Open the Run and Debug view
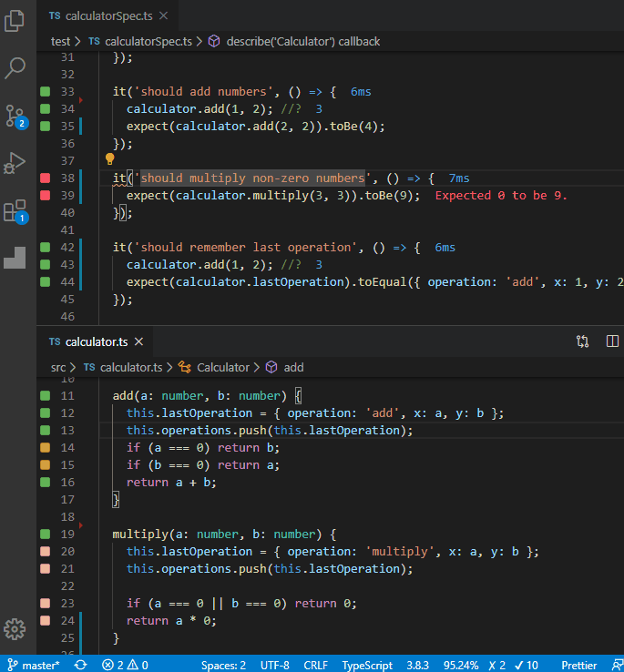 [x=15, y=163]
